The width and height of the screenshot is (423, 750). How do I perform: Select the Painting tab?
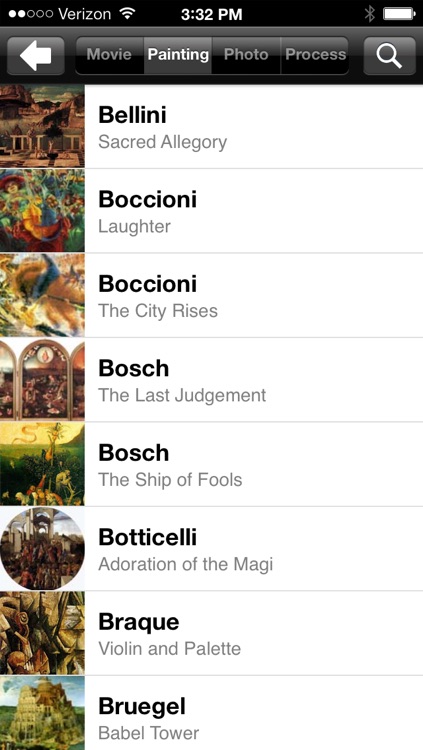click(178, 55)
